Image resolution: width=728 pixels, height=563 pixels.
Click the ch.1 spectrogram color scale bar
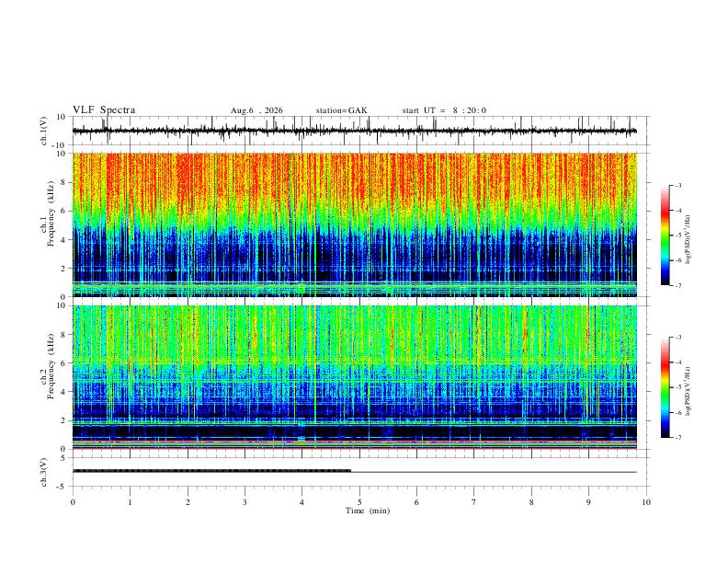point(665,236)
